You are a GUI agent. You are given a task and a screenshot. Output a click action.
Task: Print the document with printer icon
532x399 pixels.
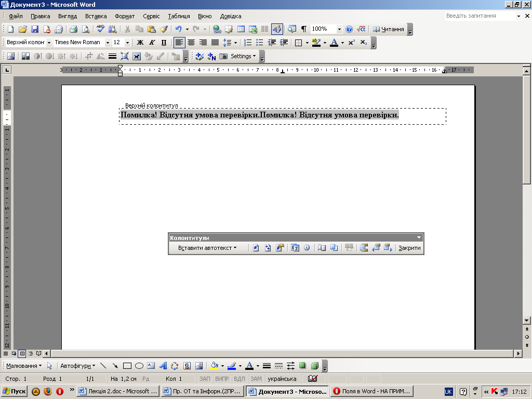point(74,29)
